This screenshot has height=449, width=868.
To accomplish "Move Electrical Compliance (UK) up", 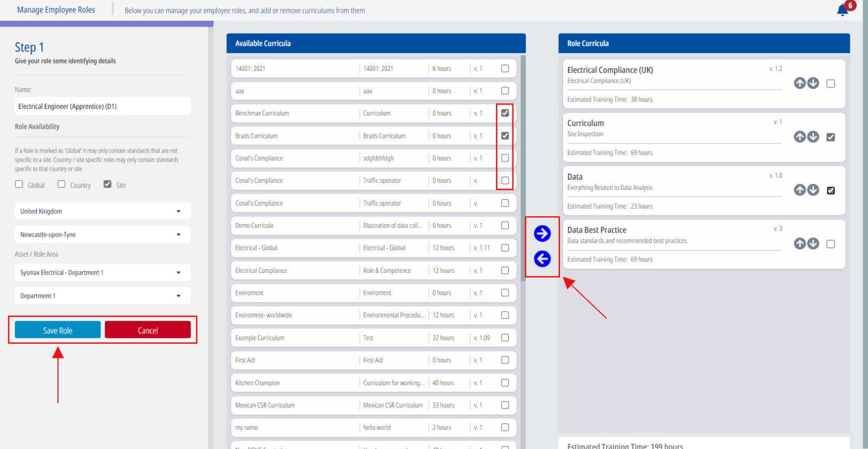I will coord(800,83).
